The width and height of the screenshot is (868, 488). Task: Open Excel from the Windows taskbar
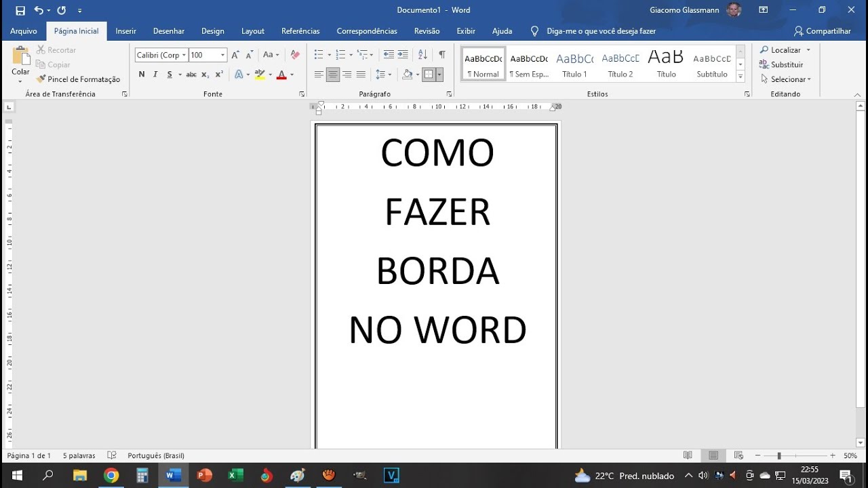pos(235,476)
